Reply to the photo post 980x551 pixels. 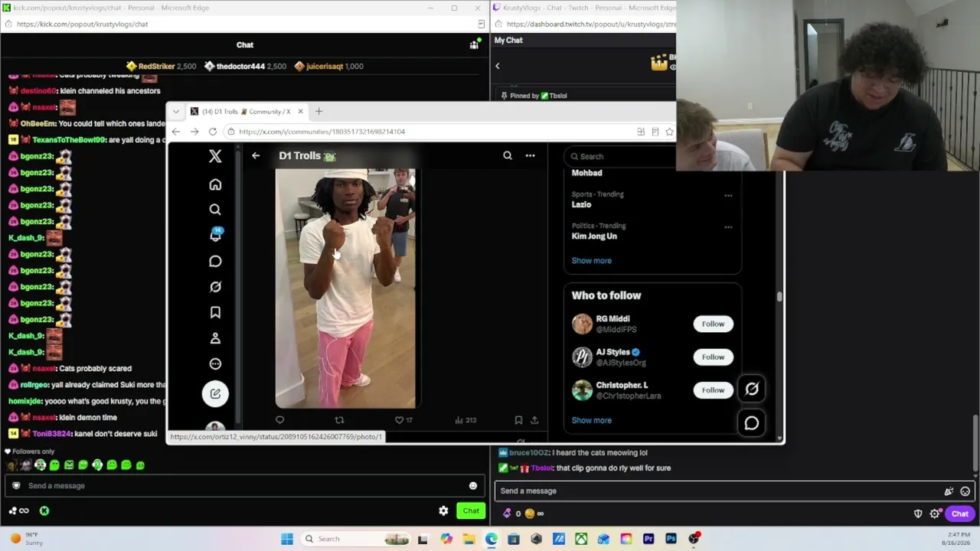click(279, 419)
